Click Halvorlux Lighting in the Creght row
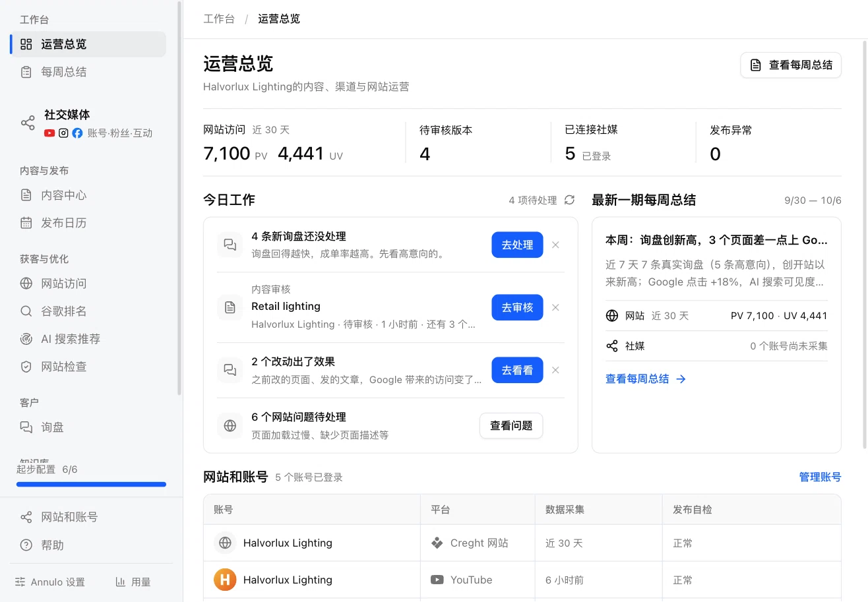 288,543
